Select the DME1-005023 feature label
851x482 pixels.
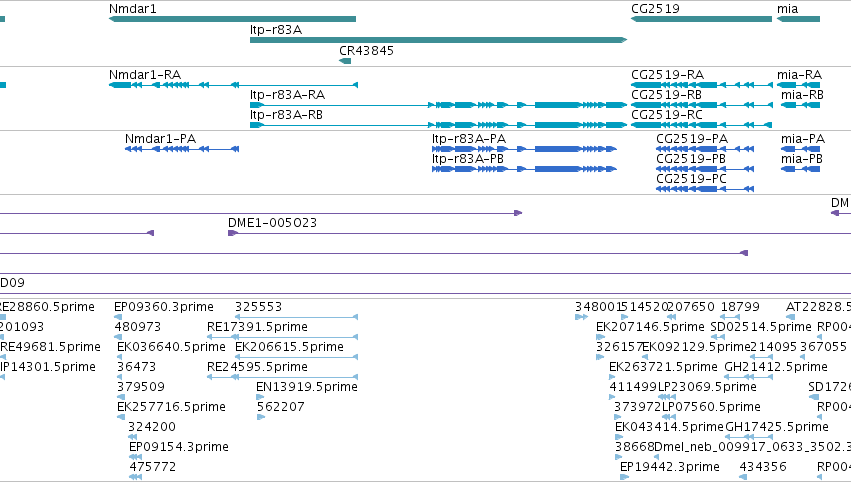(272, 223)
